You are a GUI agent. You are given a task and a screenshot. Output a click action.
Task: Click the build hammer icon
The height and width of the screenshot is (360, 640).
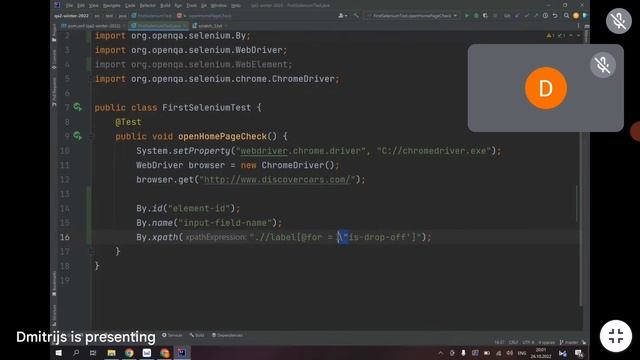[356, 16]
